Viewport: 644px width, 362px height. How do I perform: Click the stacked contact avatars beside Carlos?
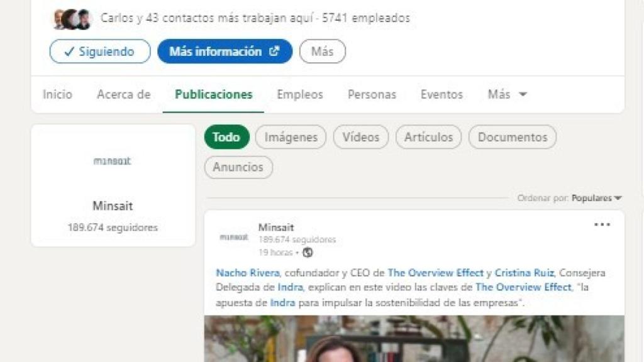tap(70, 18)
